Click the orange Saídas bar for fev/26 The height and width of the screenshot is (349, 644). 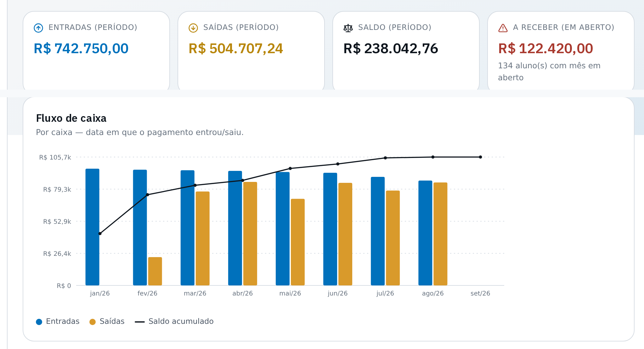(x=155, y=271)
